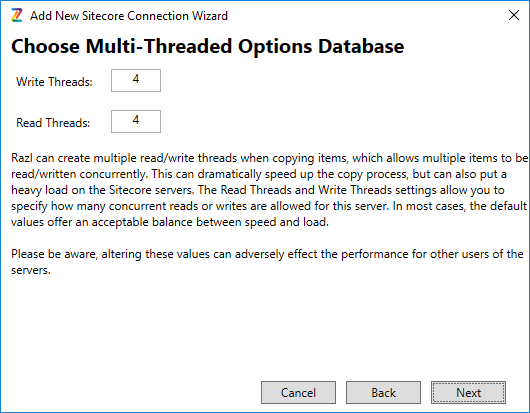Click the wizard window title text

(129, 16)
